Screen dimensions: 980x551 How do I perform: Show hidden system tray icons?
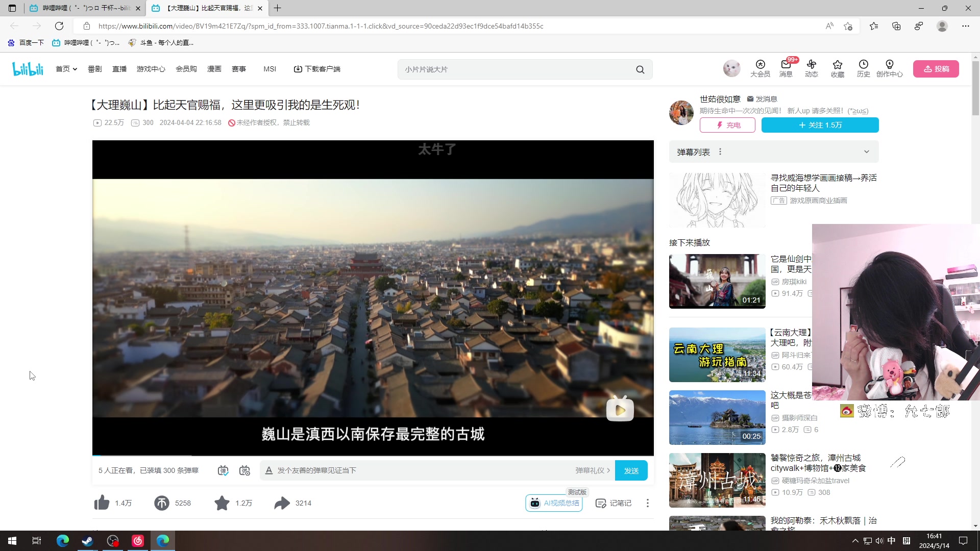coord(855,541)
